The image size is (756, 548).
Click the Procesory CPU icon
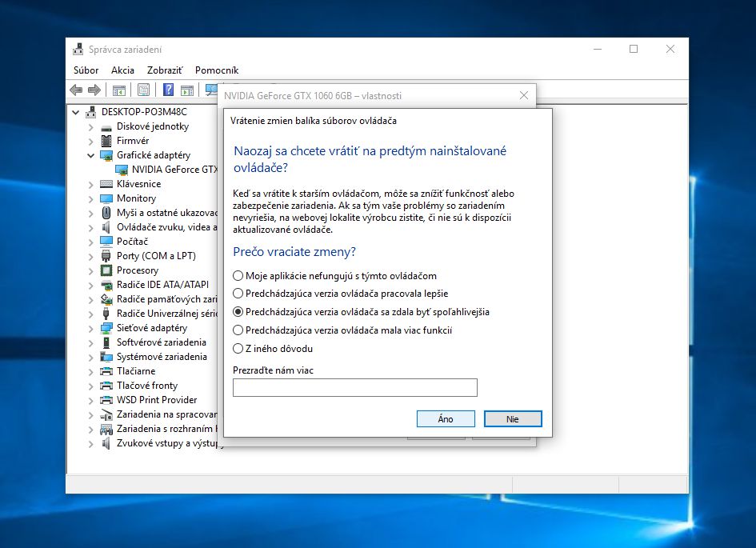pyautogui.click(x=106, y=270)
